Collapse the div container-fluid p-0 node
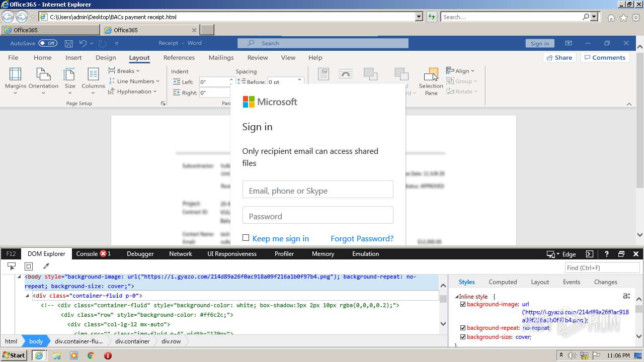 [28, 296]
